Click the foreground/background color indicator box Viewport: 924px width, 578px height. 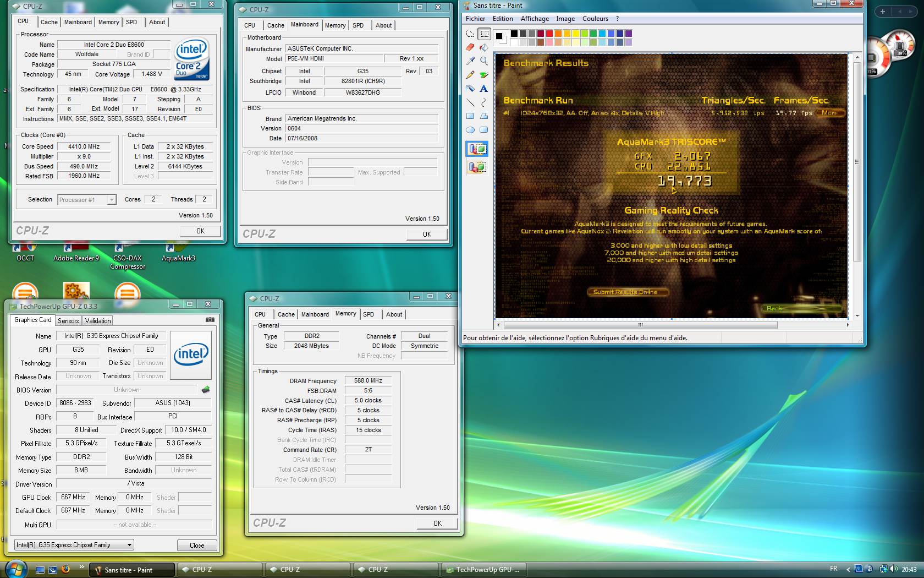tap(500, 37)
